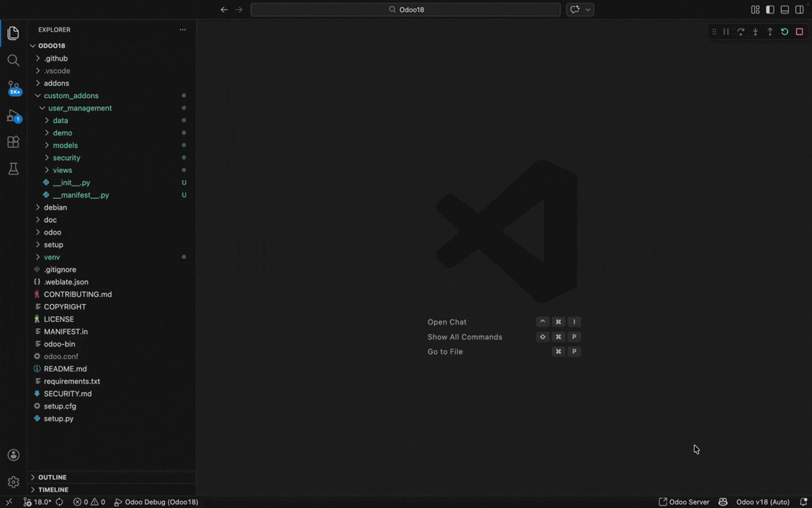This screenshot has width=812, height=508.
Task: Open remote window icon in status bar
Action: tap(8, 502)
